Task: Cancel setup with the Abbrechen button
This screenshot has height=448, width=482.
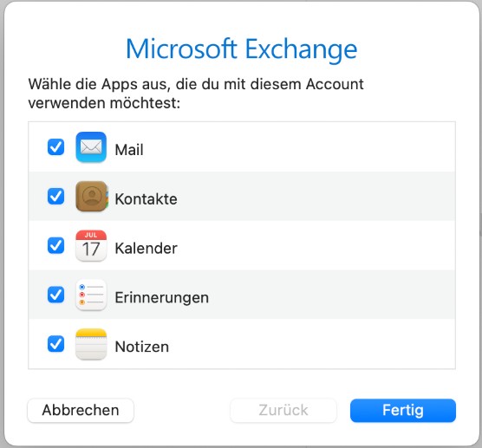Action: [81, 410]
